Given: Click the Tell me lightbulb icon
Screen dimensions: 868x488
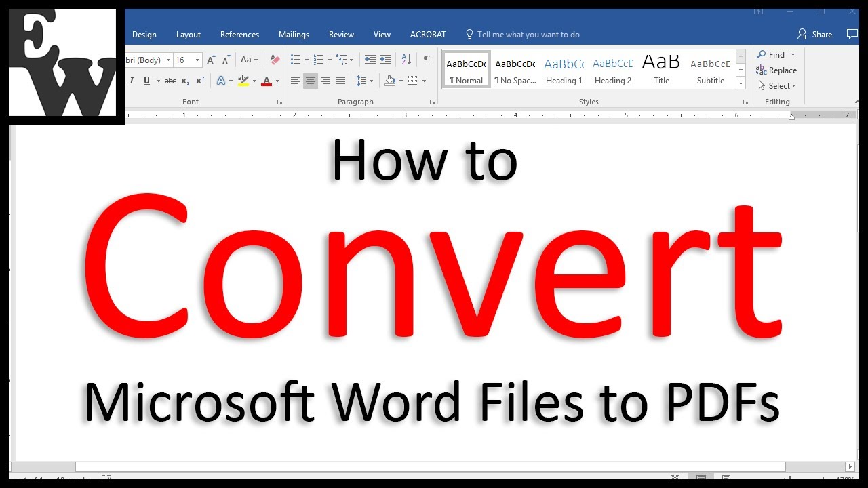Looking at the screenshot, I should click(x=469, y=34).
